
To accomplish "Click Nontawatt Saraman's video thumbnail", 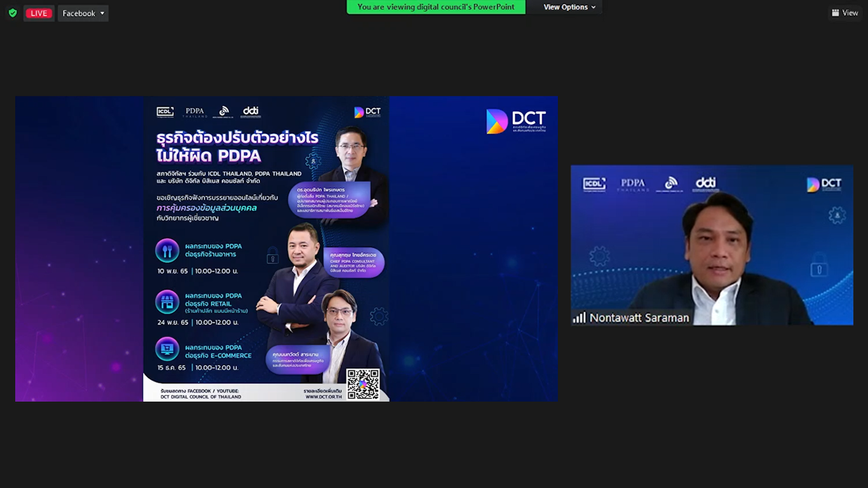I will coord(712,245).
